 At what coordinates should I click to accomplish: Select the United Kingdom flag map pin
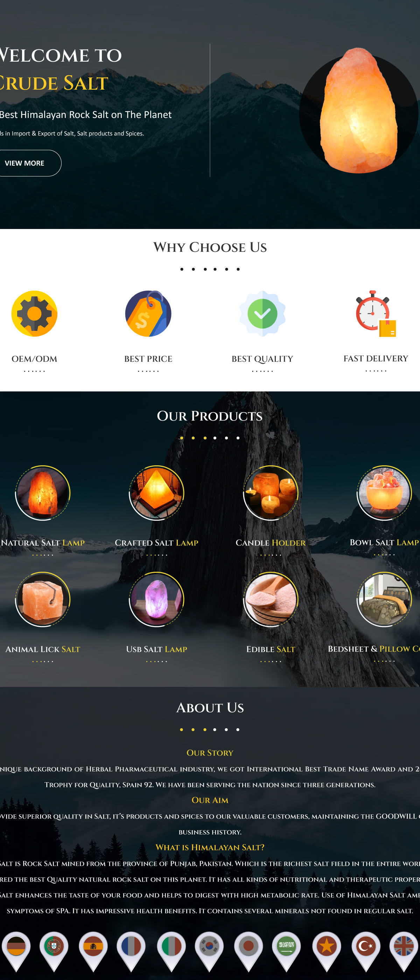[x=404, y=952]
